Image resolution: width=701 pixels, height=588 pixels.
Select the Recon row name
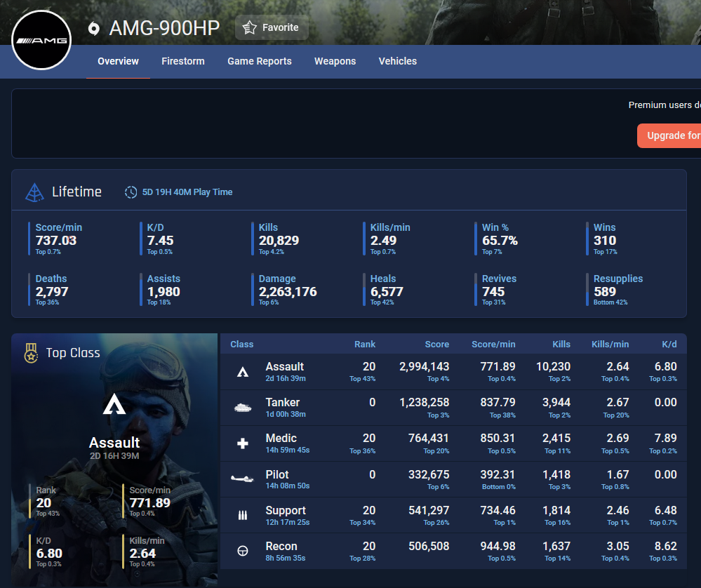(x=281, y=547)
